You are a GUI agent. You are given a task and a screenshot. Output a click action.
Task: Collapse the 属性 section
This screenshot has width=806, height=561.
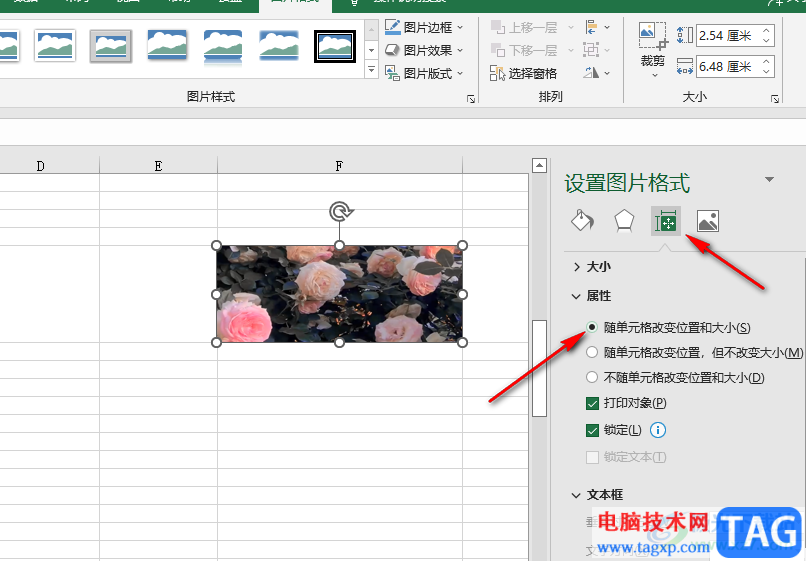(x=576, y=296)
